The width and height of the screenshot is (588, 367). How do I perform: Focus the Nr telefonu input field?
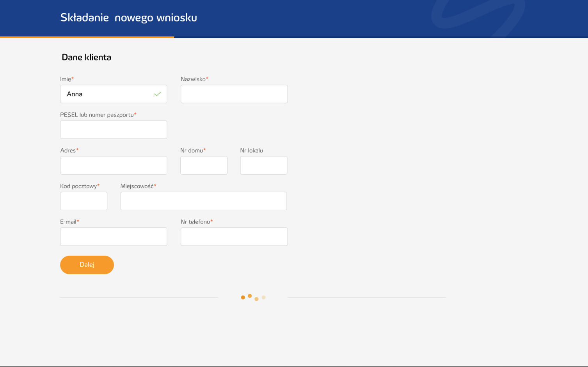[234, 237]
